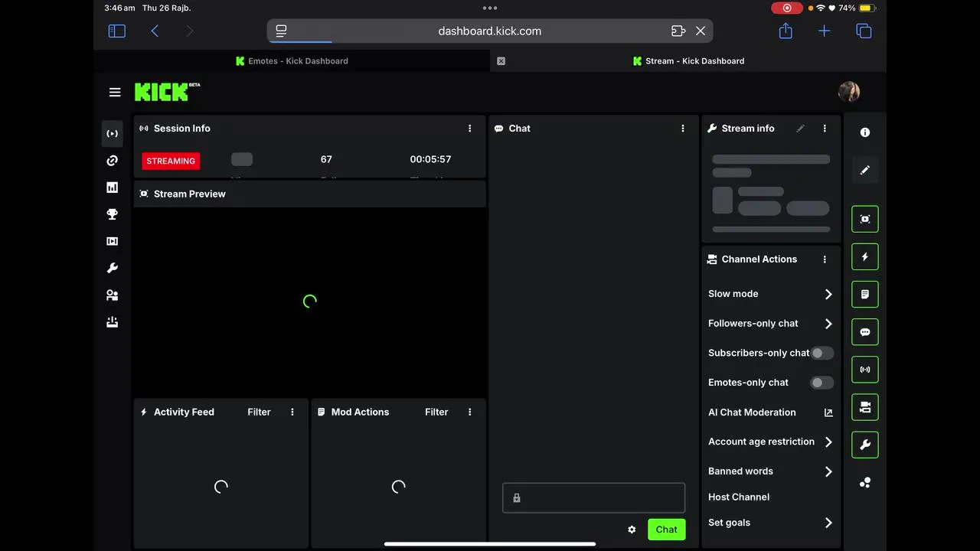Click Filter in Activity Feed
Screen dimensions: 980x551
pyautogui.click(x=259, y=412)
